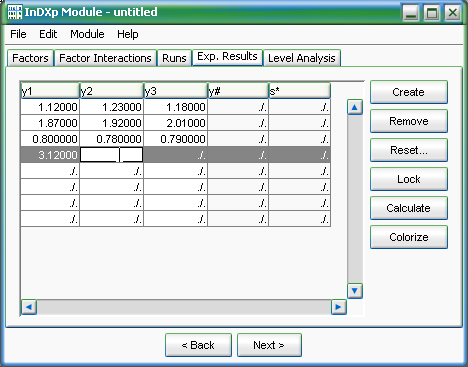This screenshot has width=468, height=367.
Task: Click the y# column header
Action: tap(238, 91)
